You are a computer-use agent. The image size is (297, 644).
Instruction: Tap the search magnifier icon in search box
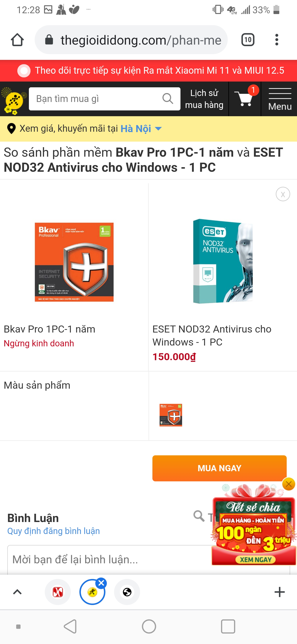click(168, 98)
